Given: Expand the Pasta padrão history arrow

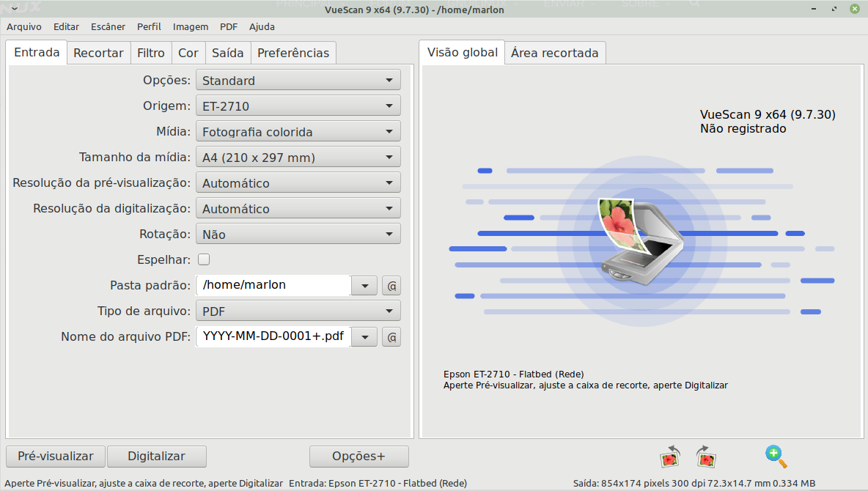Looking at the screenshot, I should pyautogui.click(x=365, y=286).
